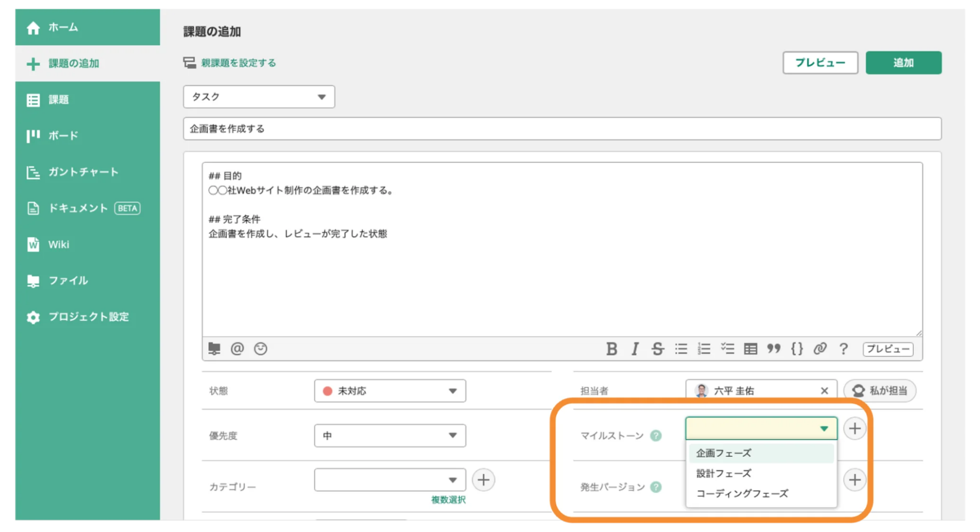This screenshot has width=980, height=532.
Task: Click the parent issue hierarchy icon
Action: click(x=189, y=63)
